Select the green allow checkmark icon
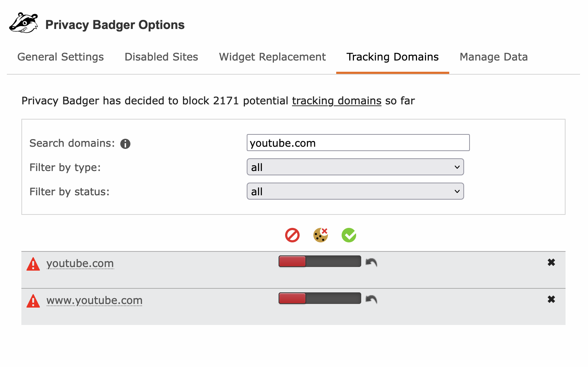Image resolution: width=588 pixels, height=367 pixels. coord(348,235)
